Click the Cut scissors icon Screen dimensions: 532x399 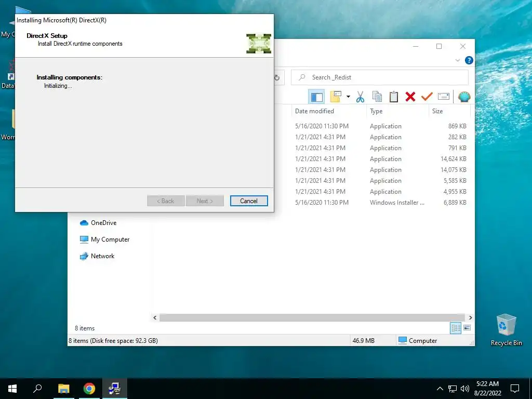click(361, 97)
